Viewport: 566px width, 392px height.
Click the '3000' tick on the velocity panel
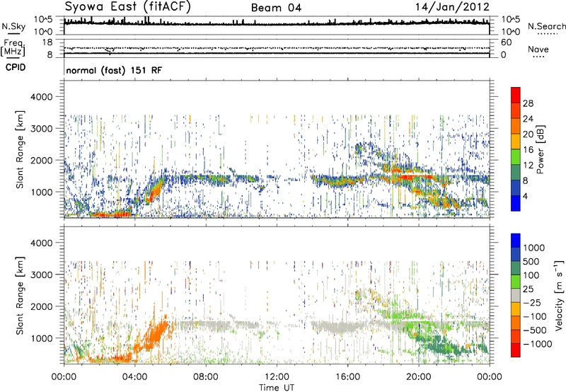click(41, 275)
